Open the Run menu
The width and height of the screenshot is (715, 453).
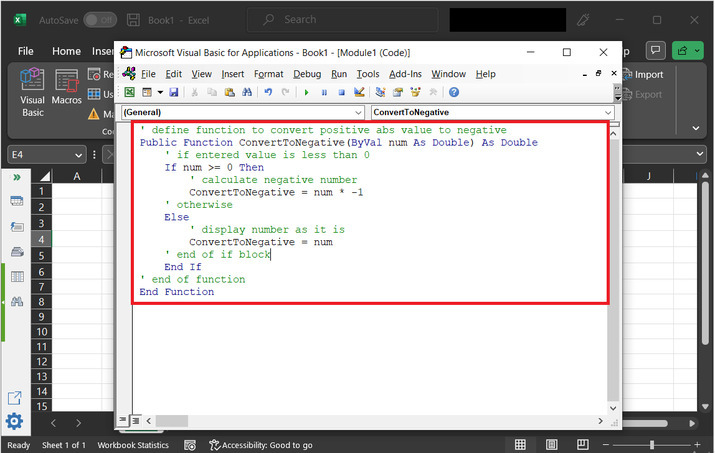point(339,74)
